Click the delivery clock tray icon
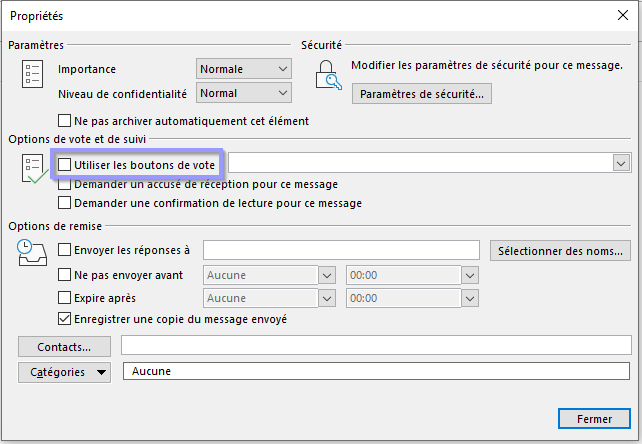Screen dimensions: 642x444 (x=32, y=253)
